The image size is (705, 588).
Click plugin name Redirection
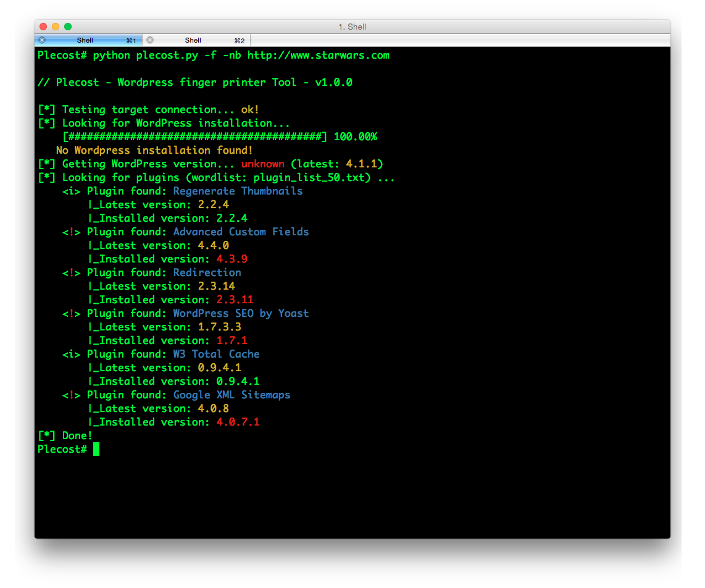click(207, 272)
